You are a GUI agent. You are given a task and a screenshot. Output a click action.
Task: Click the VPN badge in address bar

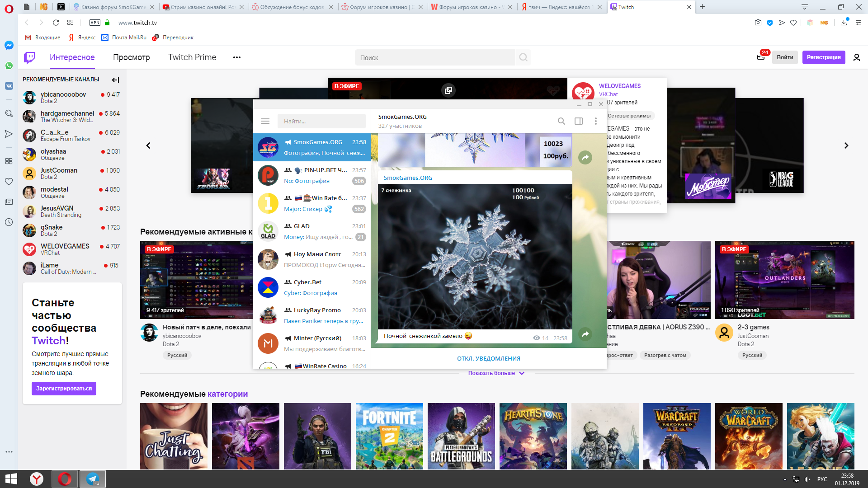tap(95, 23)
